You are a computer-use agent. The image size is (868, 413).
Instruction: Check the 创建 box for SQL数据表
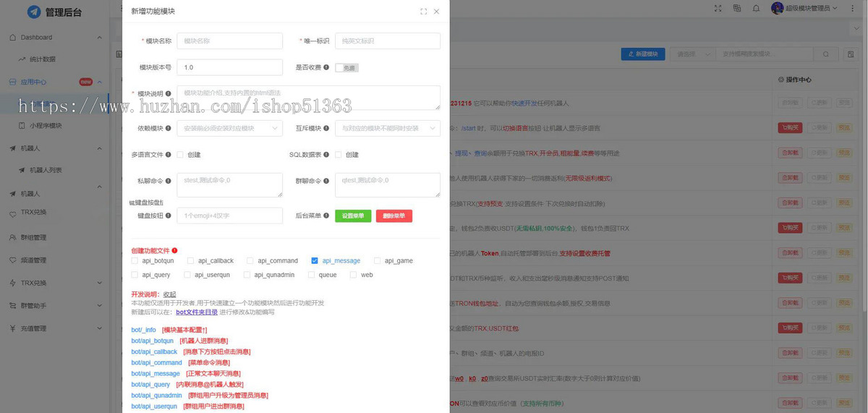tap(338, 155)
